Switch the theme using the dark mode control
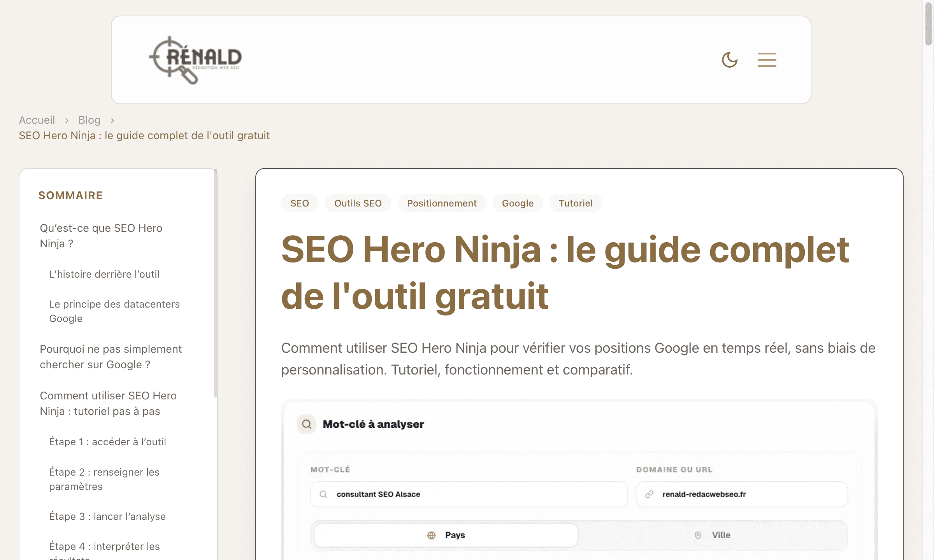The image size is (934, 560). (730, 59)
